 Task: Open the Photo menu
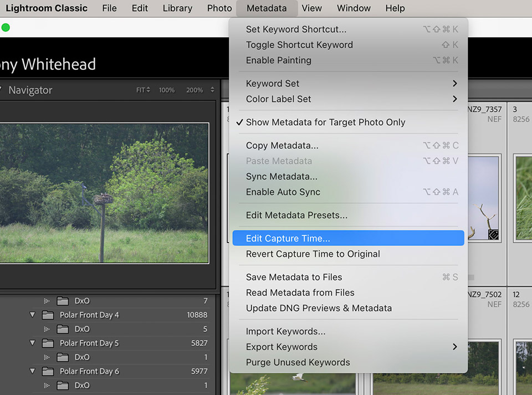click(219, 8)
